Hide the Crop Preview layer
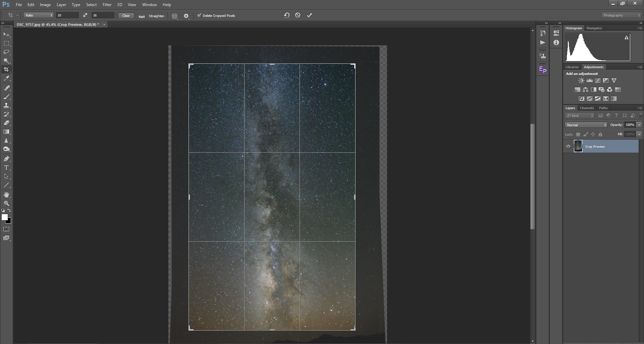 pos(568,146)
